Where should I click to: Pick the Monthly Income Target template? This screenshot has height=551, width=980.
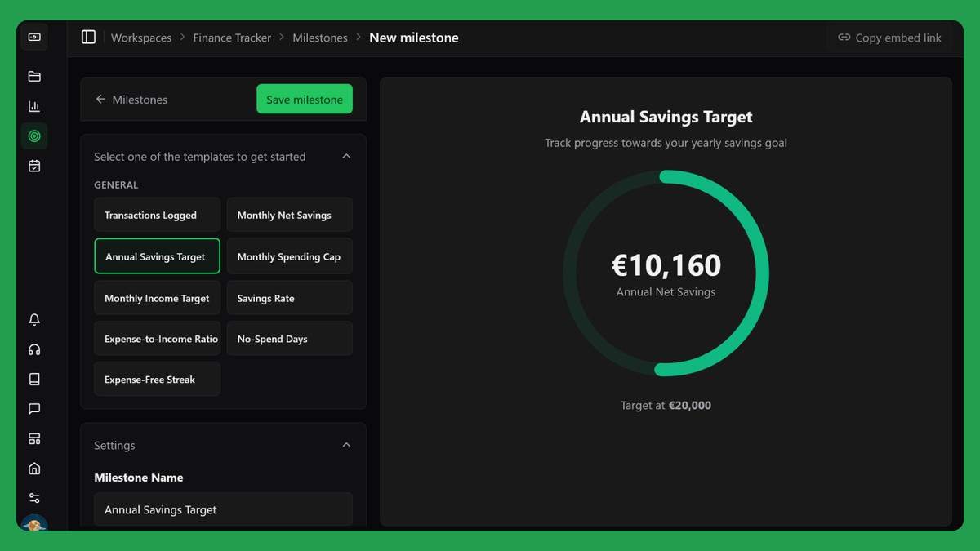tap(157, 298)
